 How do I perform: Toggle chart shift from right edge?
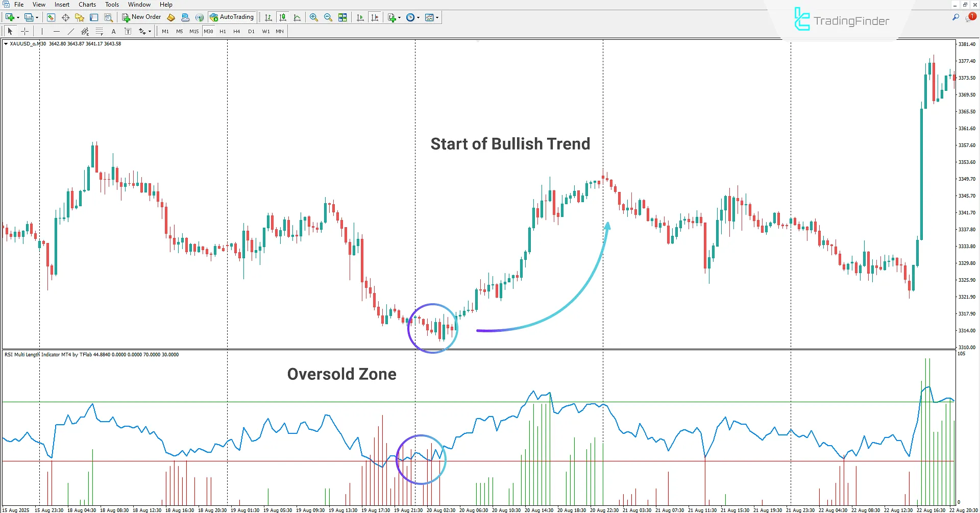point(376,17)
